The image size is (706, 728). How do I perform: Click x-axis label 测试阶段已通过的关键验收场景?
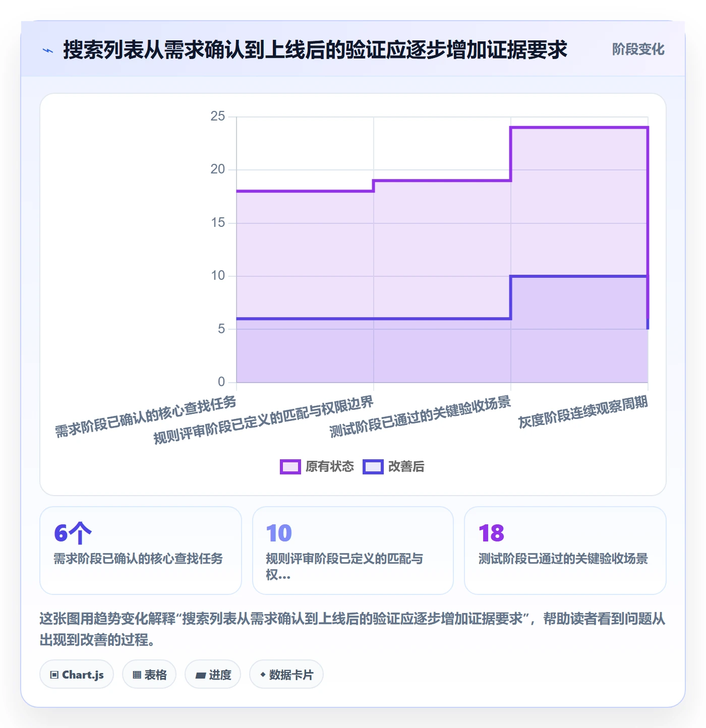pyautogui.click(x=420, y=416)
